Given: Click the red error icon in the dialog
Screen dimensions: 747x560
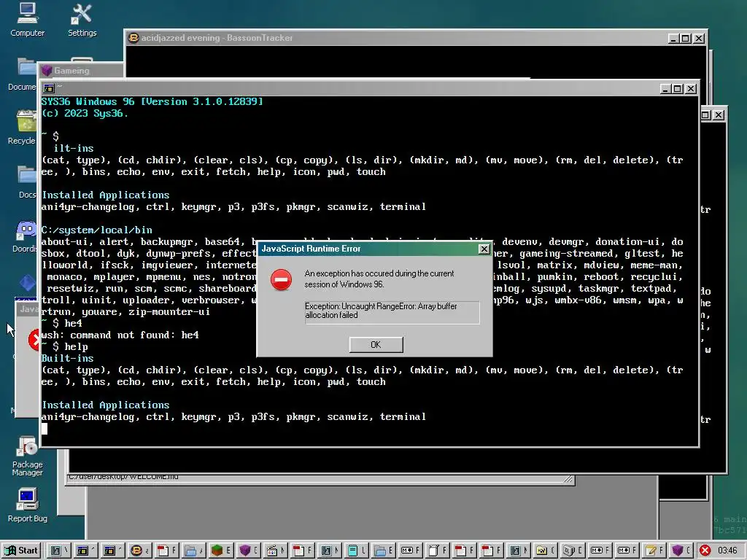Looking at the screenshot, I should 281,279.
